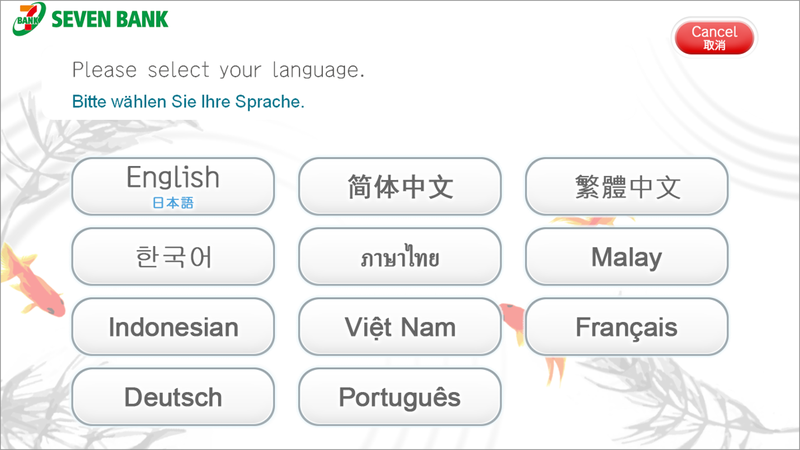The width and height of the screenshot is (800, 450).
Task: Pick the Indonesian language button
Action: (x=173, y=327)
